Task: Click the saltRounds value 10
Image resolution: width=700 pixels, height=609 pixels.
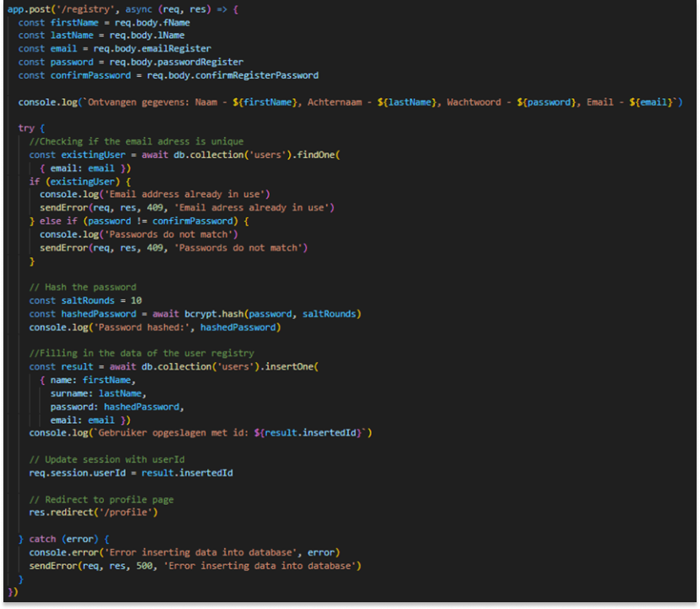Action: pos(136,300)
